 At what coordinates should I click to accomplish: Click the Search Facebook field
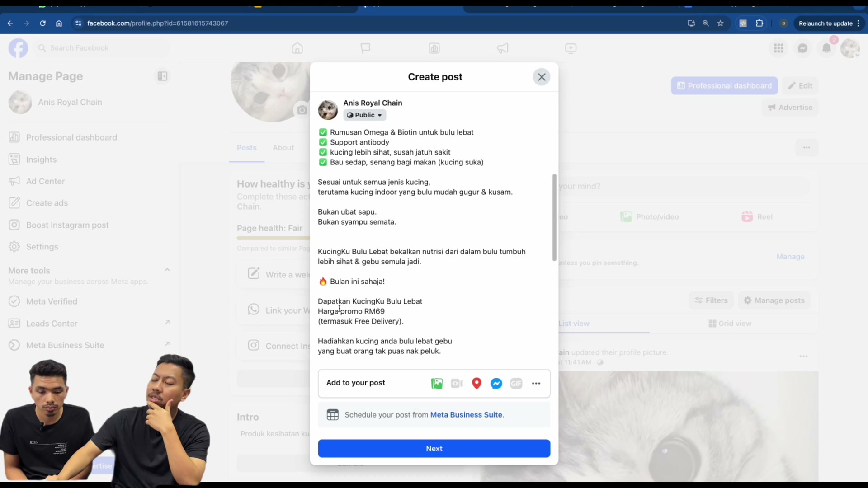click(x=103, y=48)
